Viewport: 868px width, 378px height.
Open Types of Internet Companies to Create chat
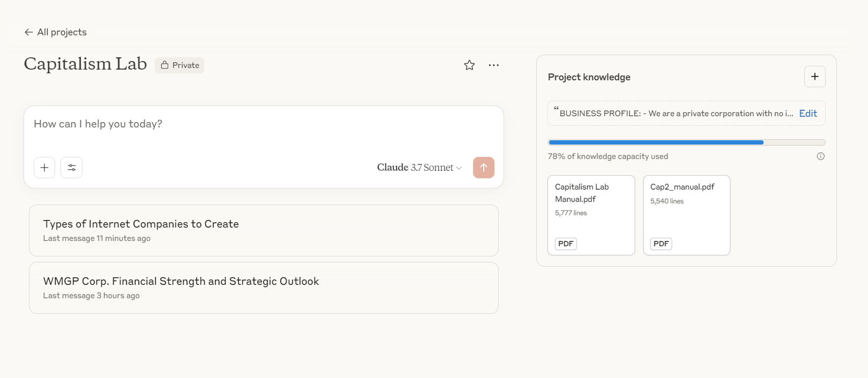click(x=264, y=230)
